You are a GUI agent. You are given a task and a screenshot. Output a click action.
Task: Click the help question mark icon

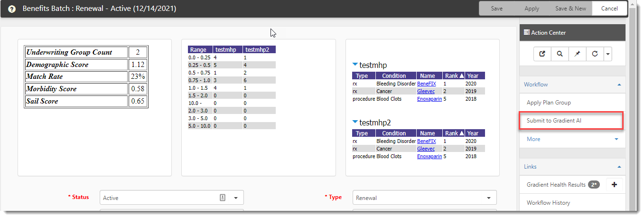point(12,9)
